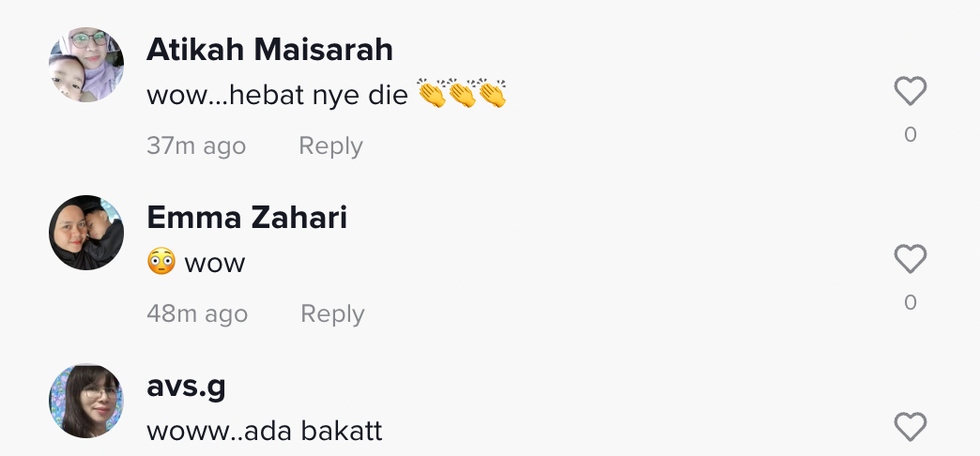Like Atikah Maisarah's comment with the heart
Screen dimensions: 980x456
910,92
